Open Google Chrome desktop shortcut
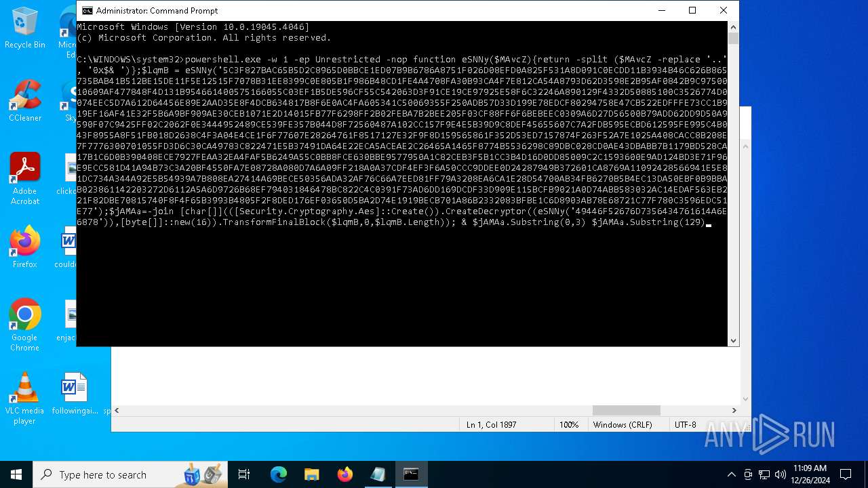Image resolution: width=868 pixels, height=488 pixels. click(25, 325)
